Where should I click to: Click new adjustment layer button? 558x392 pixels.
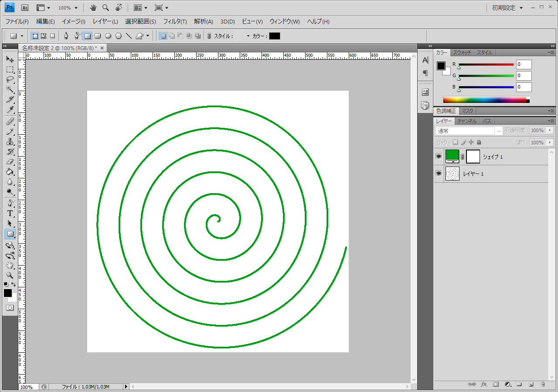507,385
